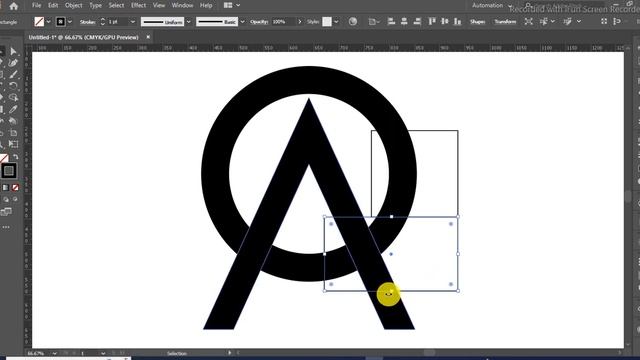Open the Select menu
This screenshot has width=640, height=360.
click(116, 5)
